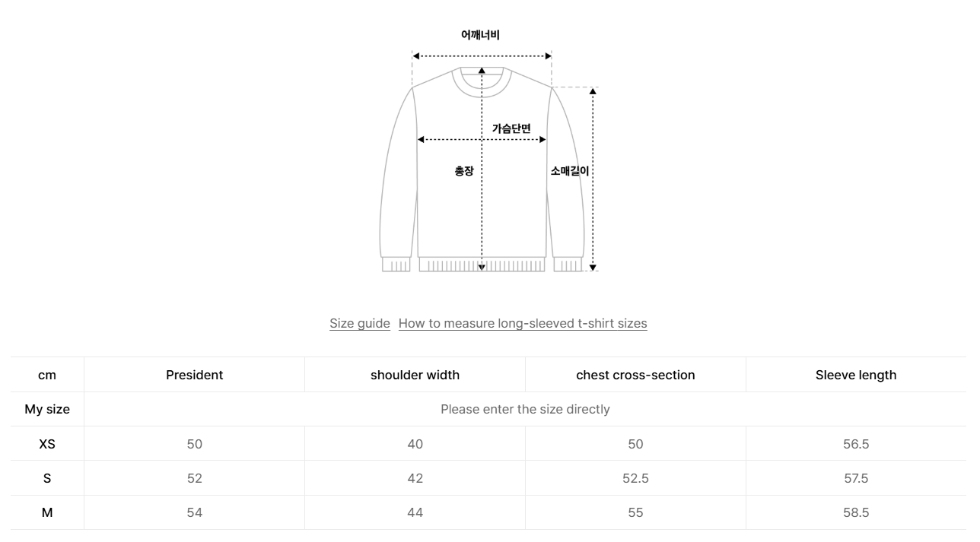Click the chest cross-section column header
Viewport: 980px width, 542px height.
pos(635,375)
